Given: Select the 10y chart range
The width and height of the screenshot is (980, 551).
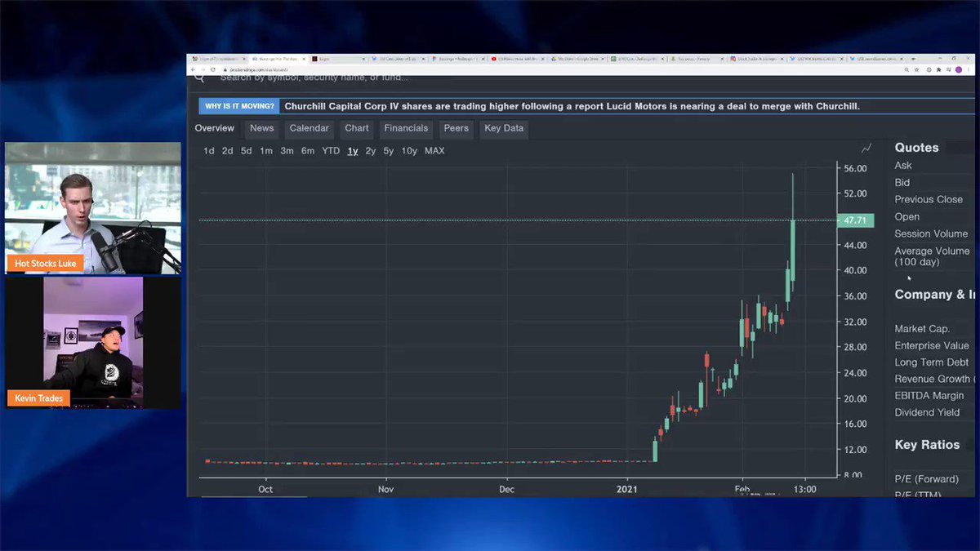Looking at the screenshot, I should coord(409,151).
